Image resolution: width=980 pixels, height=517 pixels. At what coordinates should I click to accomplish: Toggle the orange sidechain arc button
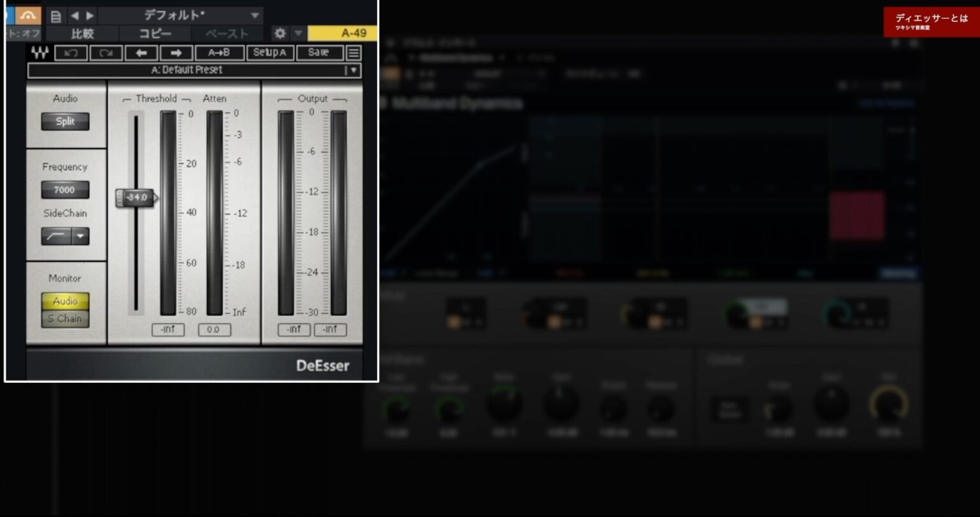tap(27, 15)
